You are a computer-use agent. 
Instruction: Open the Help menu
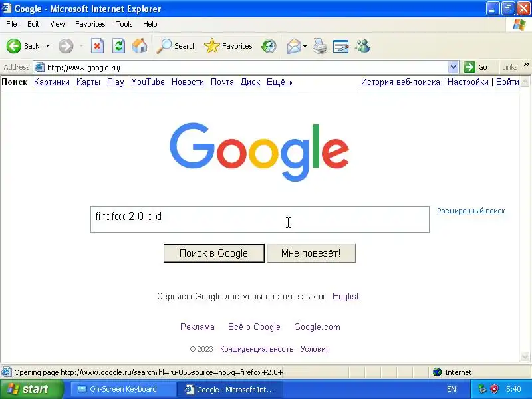pos(150,24)
